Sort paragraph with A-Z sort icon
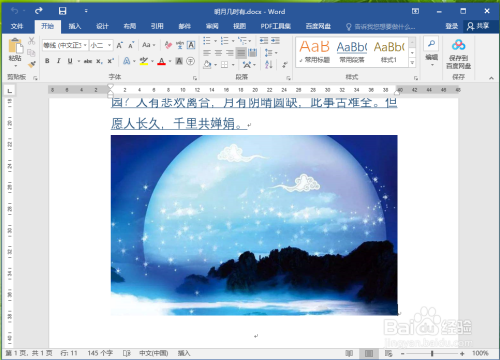500x360 pixels. pos(269,64)
